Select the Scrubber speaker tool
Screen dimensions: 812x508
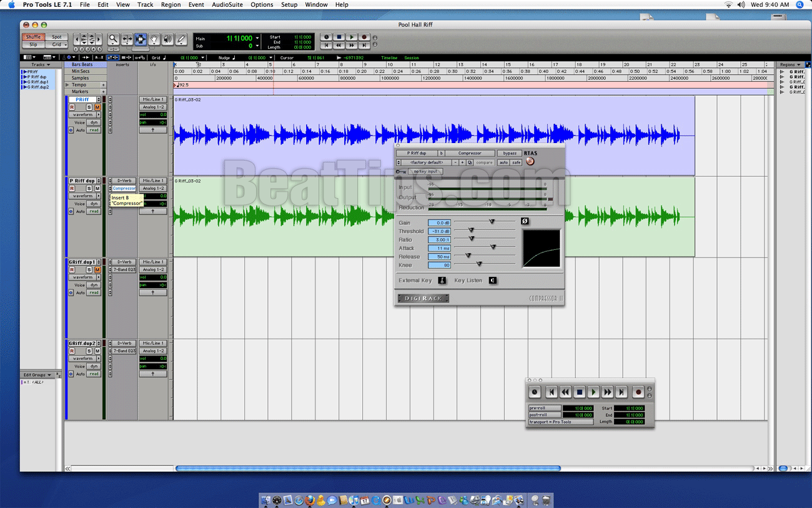(167, 39)
